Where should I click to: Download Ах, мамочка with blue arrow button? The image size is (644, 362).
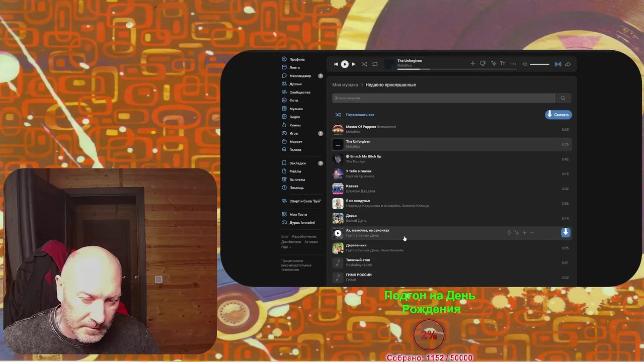(566, 232)
